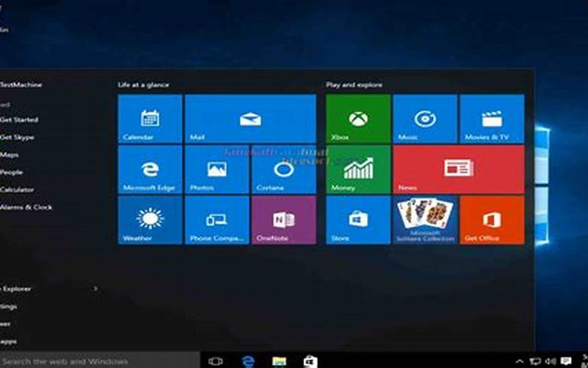This screenshot has width=588, height=368.
Task: Launch the Microsoft Edge tile
Action: (150, 169)
